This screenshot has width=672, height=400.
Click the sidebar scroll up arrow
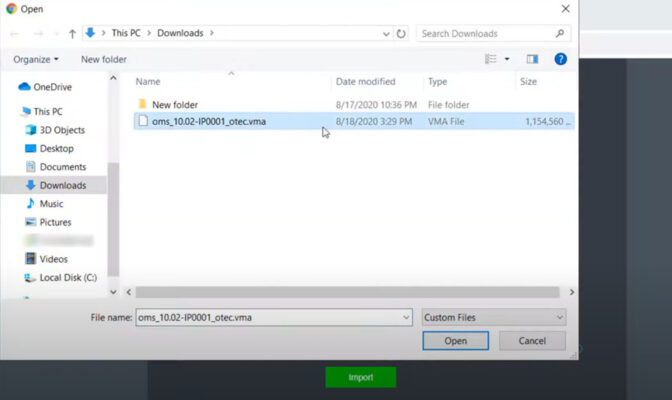(113, 78)
